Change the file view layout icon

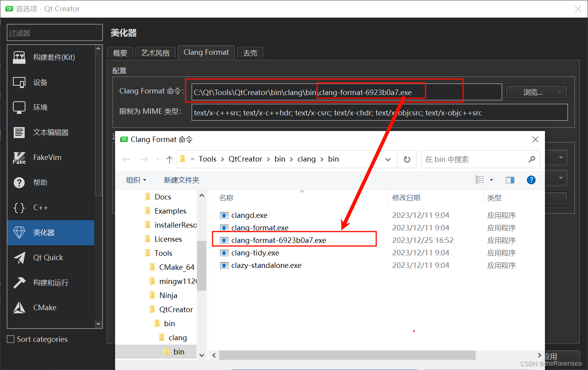480,180
